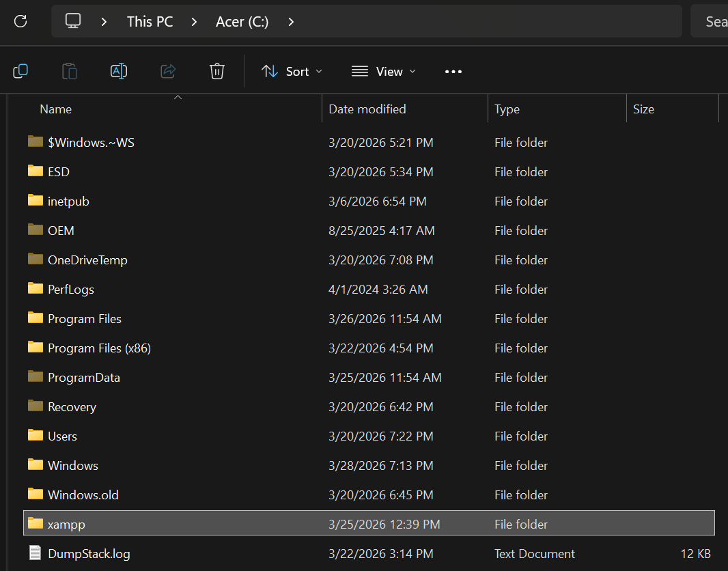Click the Refresh icon
This screenshot has width=728, height=571.
(20, 21)
